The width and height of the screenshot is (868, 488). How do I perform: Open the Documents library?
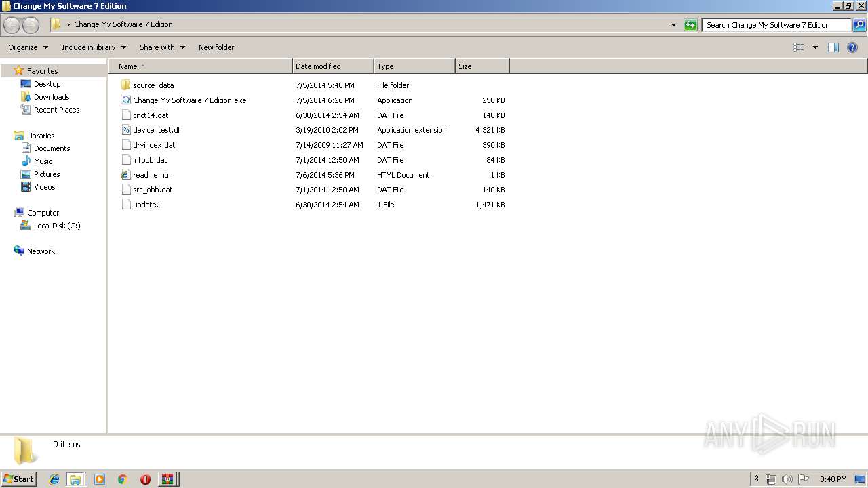pos(52,148)
